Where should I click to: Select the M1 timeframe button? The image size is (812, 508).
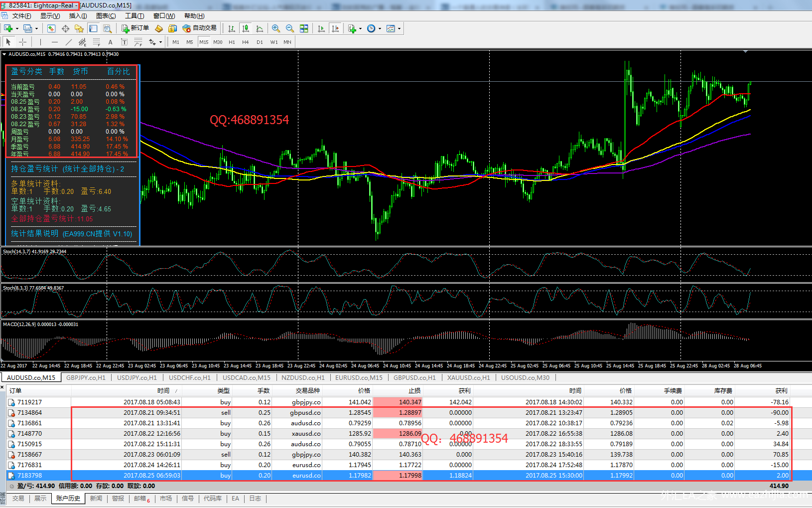coord(176,42)
